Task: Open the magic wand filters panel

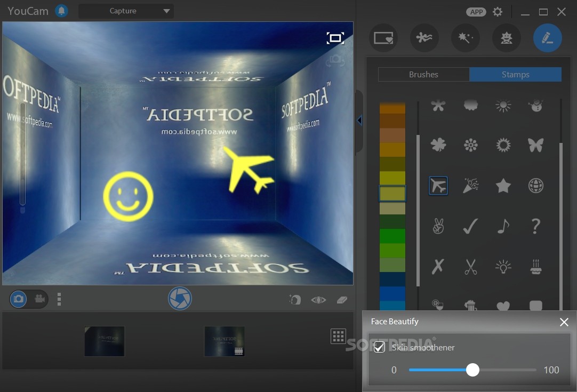Action: (466, 38)
